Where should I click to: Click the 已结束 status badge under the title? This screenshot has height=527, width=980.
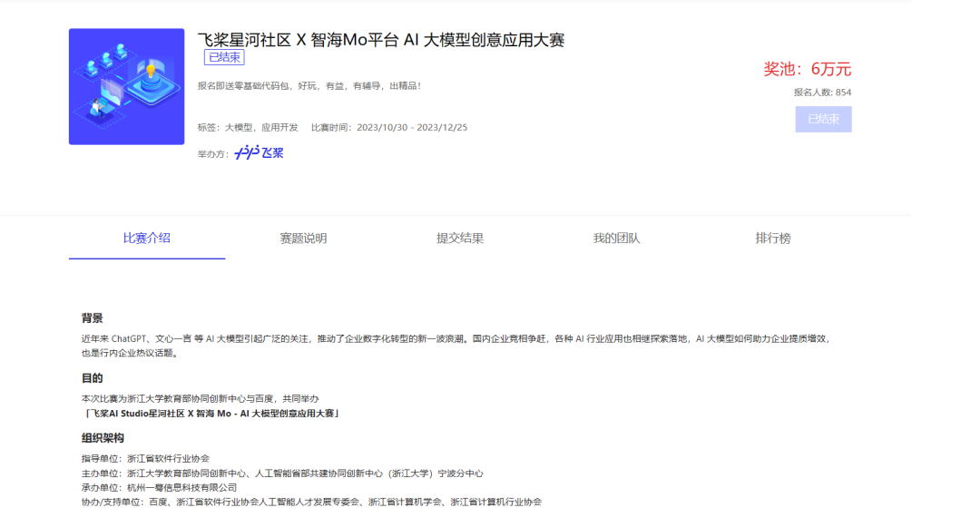click(222, 56)
